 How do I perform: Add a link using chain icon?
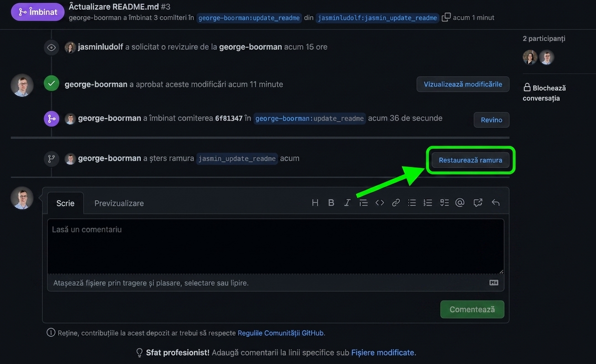396,203
